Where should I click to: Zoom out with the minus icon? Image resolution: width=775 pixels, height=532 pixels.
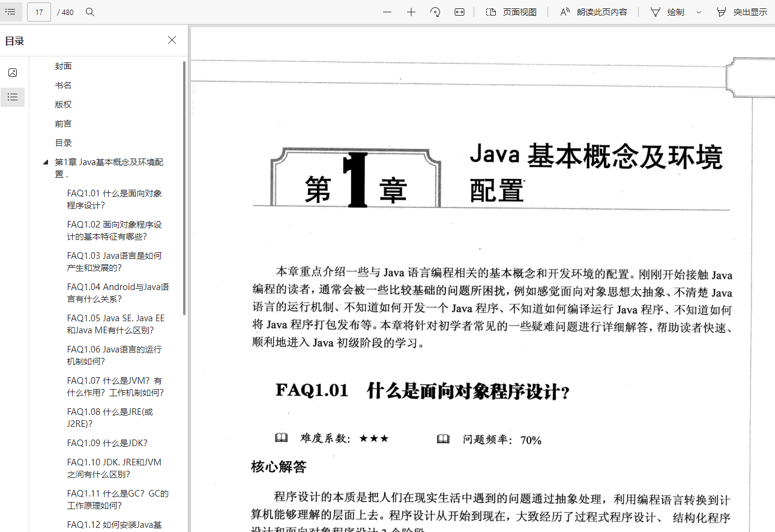[x=387, y=12]
